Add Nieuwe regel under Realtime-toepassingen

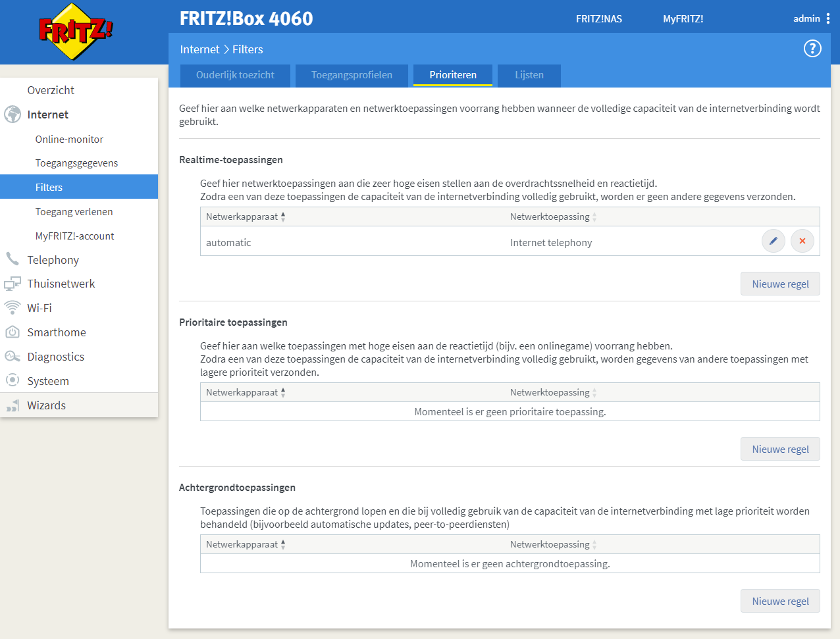point(780,284)
